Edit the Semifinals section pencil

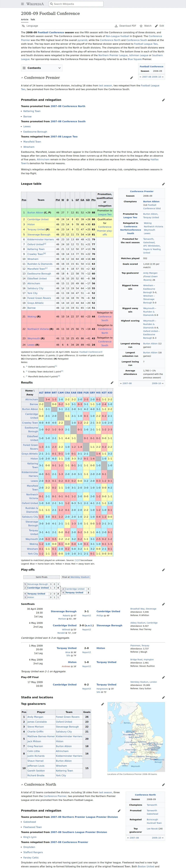point(163,604)
